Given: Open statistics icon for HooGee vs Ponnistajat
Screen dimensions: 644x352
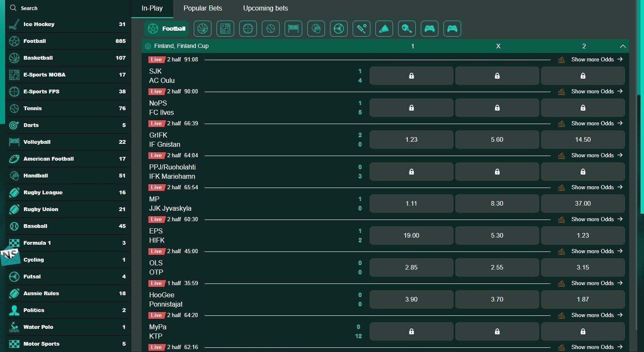Looking at the screenshot, I should [x=561, y=283].
